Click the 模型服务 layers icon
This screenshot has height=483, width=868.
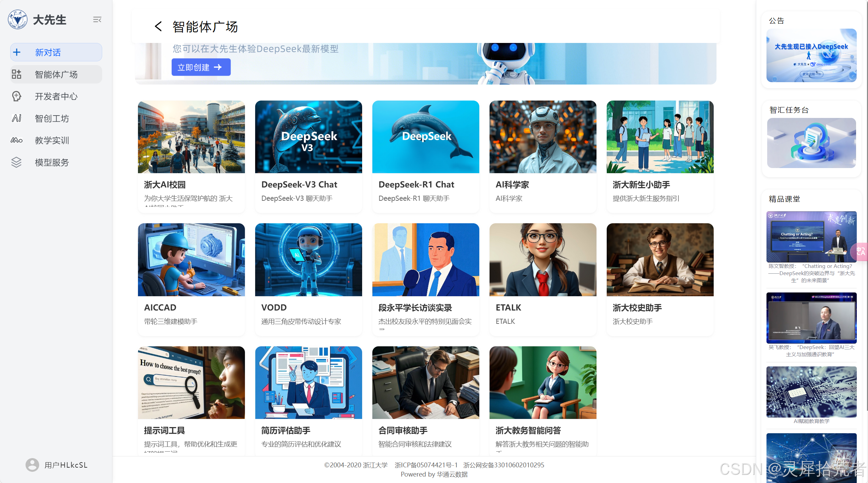click(16, 162)
